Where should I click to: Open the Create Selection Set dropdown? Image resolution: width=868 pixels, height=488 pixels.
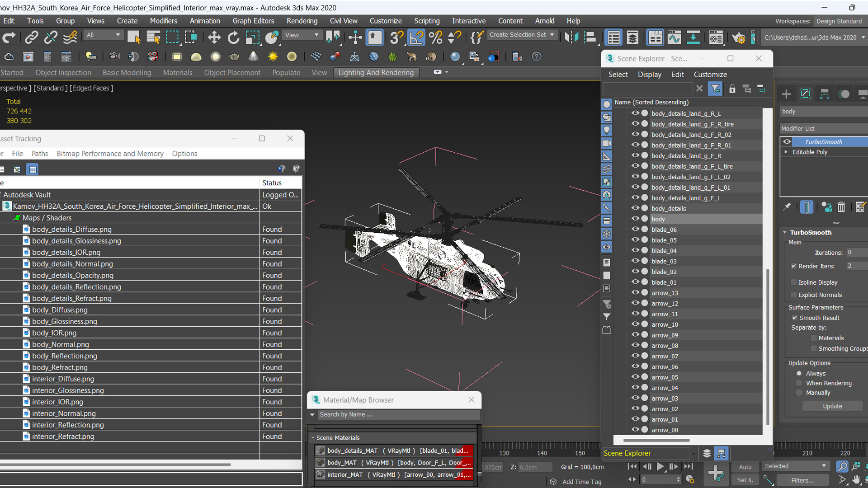522,35
